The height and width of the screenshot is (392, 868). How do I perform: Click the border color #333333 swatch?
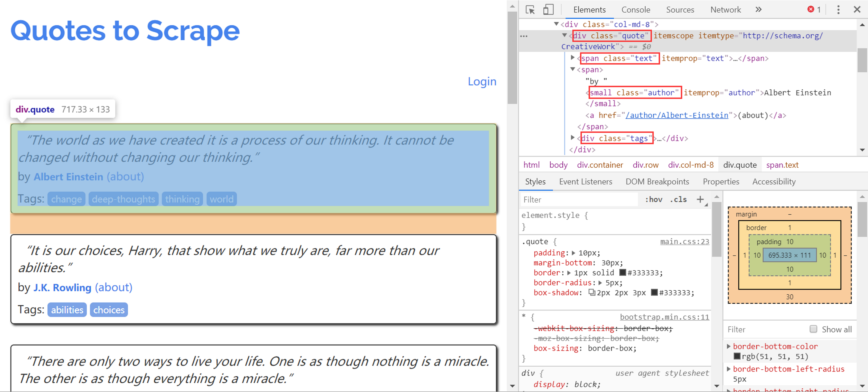pyautogui.click(x=623, y=272)
